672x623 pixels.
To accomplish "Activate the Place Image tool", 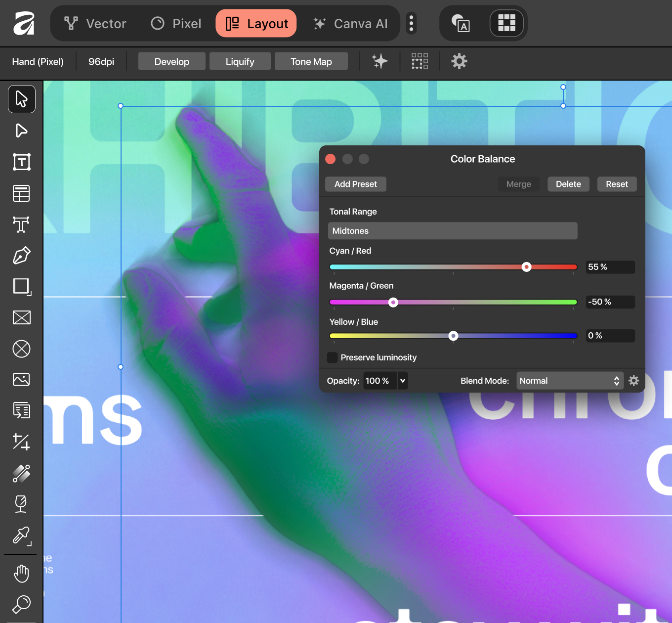I will [x=22, y=379].
